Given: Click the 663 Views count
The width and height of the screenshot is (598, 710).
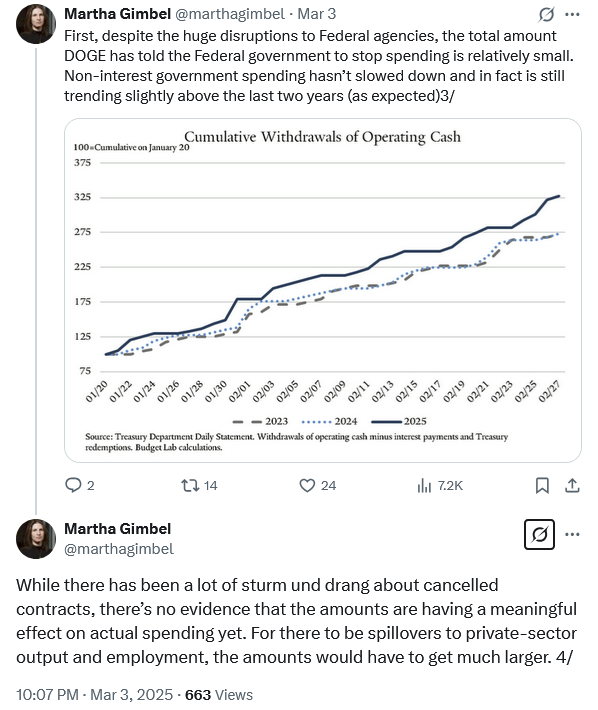Looking at the screenshot, I should coord(219,695).
